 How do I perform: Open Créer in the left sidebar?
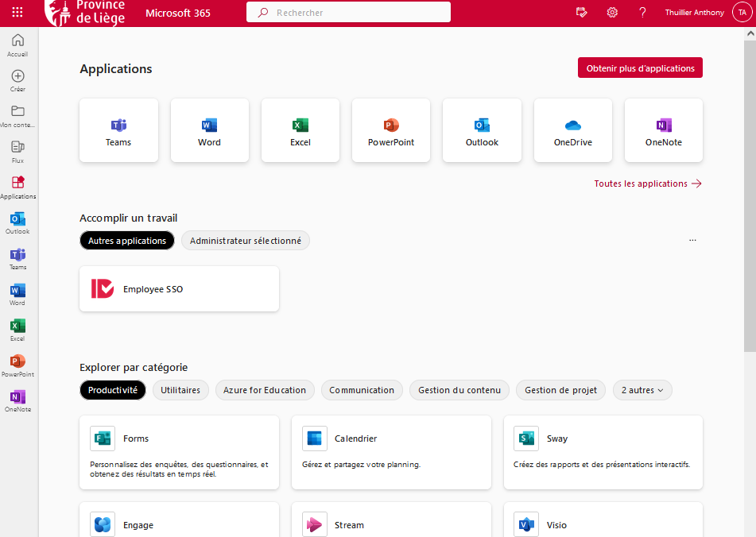(17, 81)
